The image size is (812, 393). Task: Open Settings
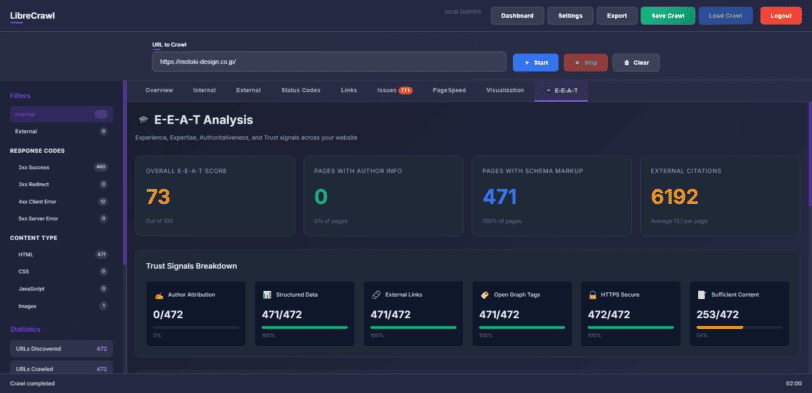click(570, 16)
